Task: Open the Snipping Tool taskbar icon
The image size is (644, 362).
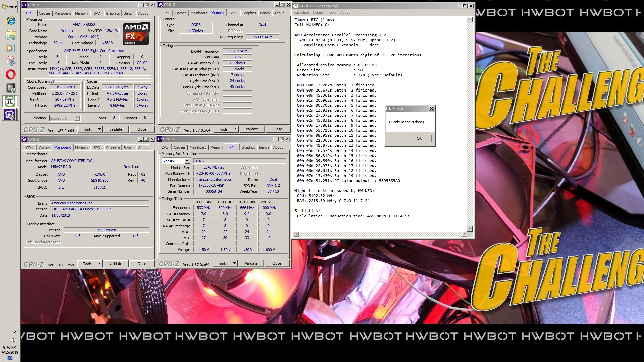Action: coord(10,61)
